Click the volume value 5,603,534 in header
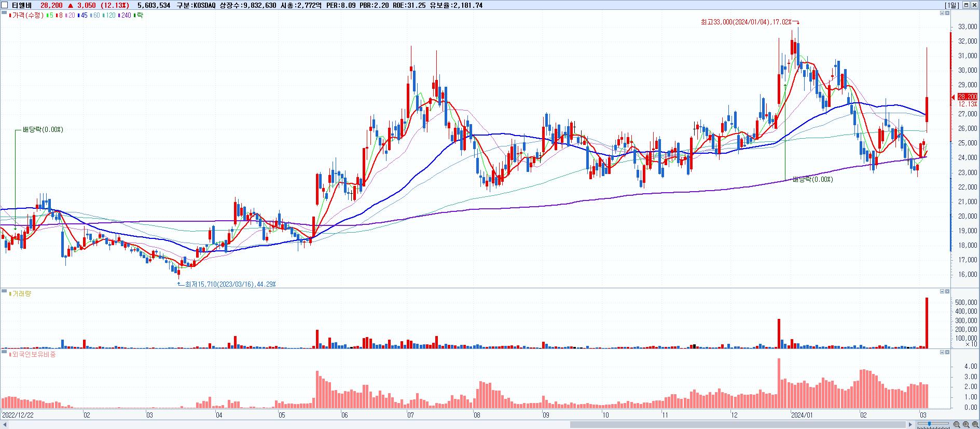Screen dimensions: 980x429 click(x=154, y=5)
